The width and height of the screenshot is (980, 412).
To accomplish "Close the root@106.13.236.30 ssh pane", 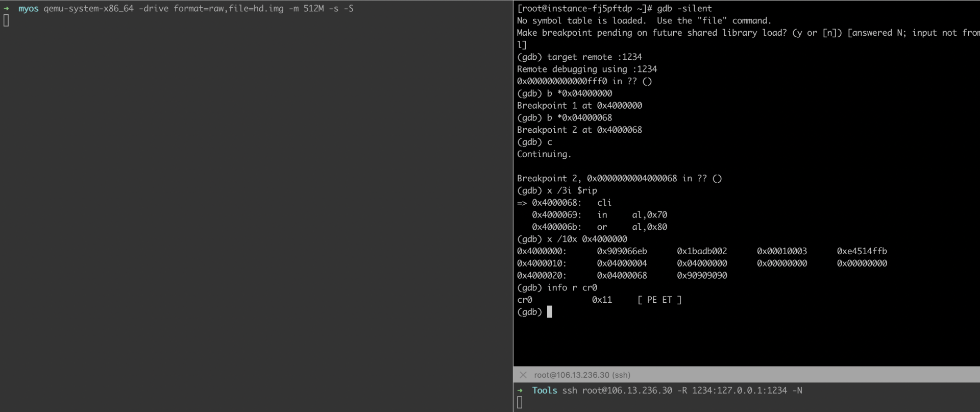I will (x=523, y=375).
